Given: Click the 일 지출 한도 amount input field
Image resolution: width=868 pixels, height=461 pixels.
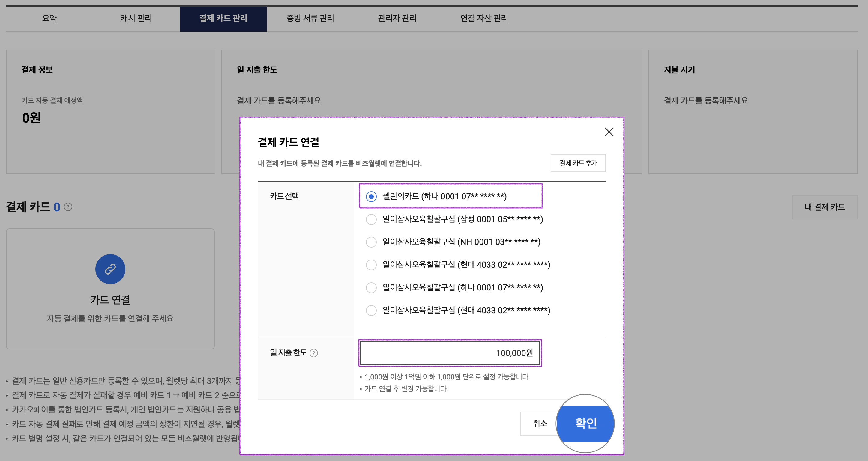Looking at the screenshot, I should pos(450,353).
